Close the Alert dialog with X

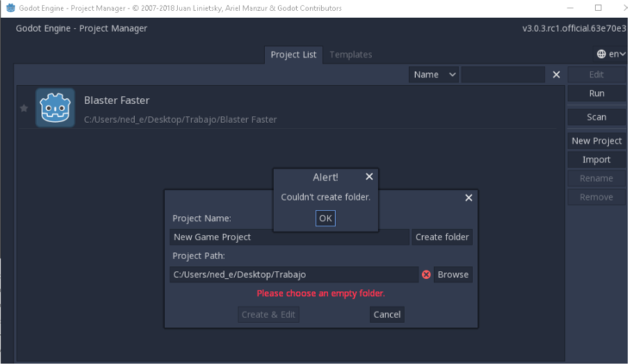pyautogui.click(x=369, y=176)
